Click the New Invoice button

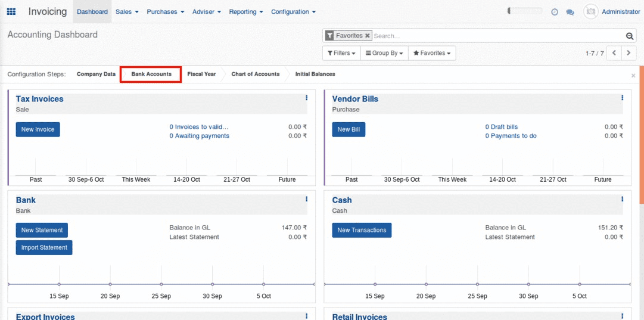[x=38, y=129]
